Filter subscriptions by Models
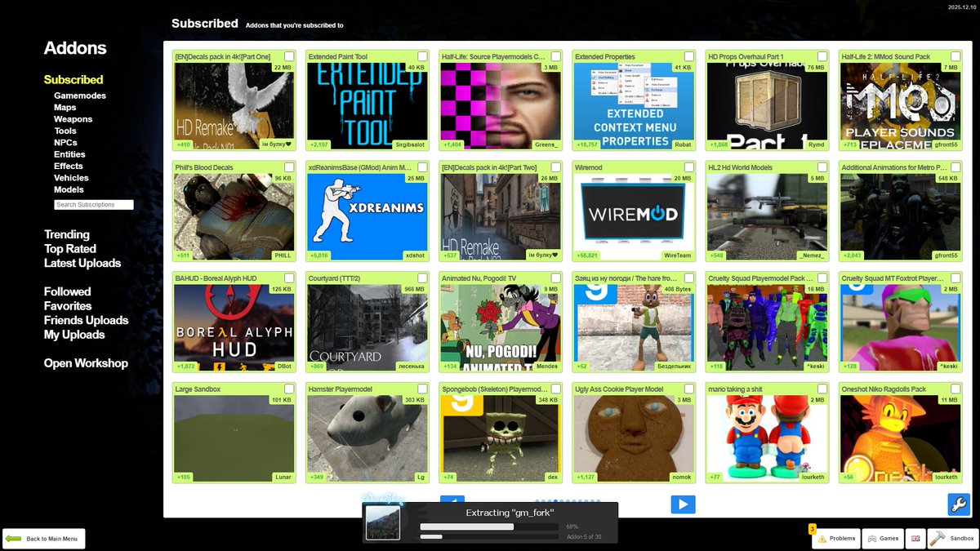980x551 pixels. [69, 189]
